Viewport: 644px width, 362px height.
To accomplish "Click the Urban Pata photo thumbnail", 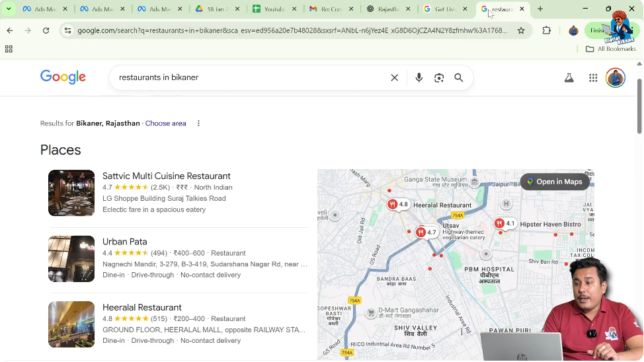I will point(71,258).
